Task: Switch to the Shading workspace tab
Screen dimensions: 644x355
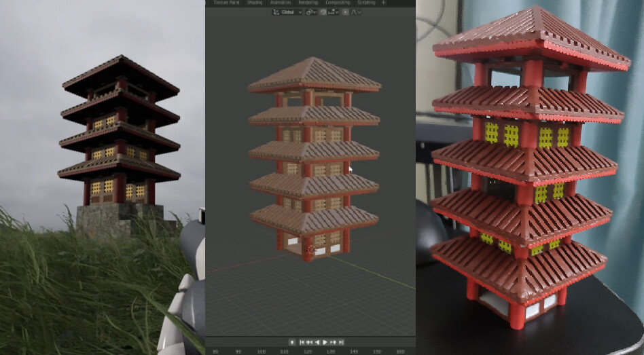Action: tap(255, 3)
